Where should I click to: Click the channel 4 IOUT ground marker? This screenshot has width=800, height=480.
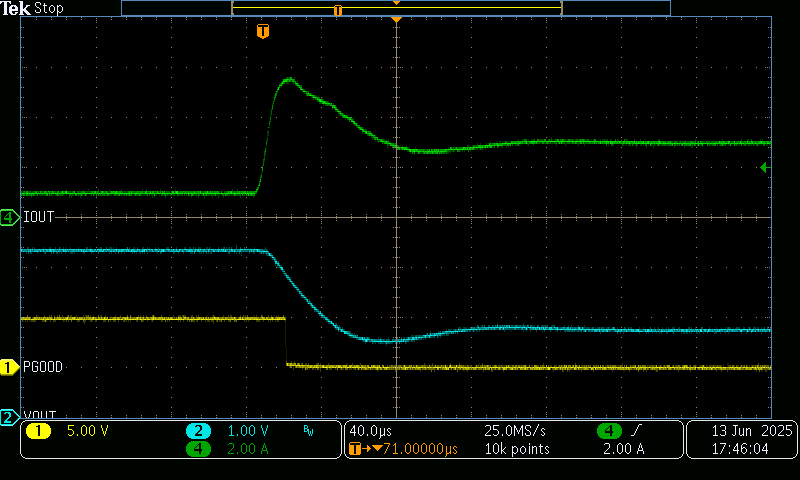9,218
